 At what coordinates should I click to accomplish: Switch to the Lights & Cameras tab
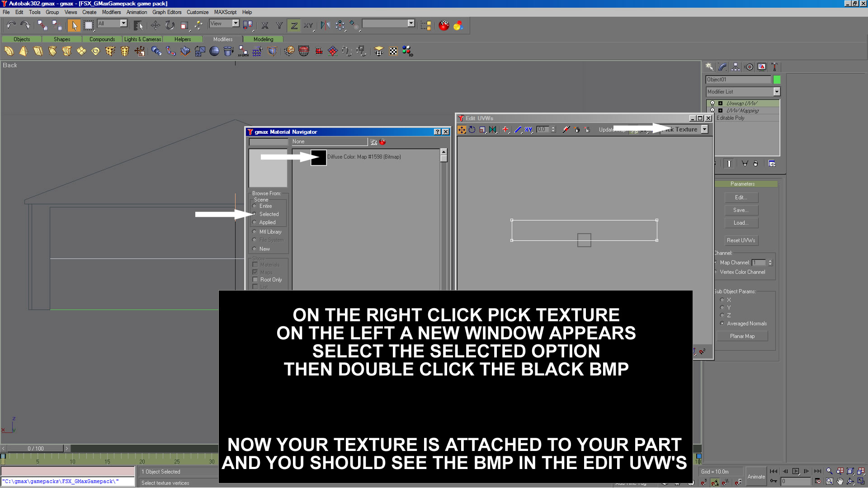click(142, 39)
